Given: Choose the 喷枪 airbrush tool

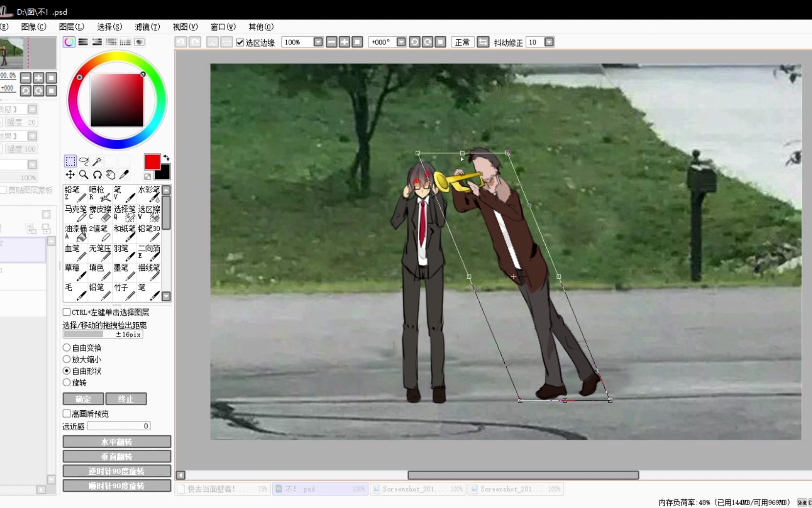Looking at the screenshot, I should [x=100, y=194].
